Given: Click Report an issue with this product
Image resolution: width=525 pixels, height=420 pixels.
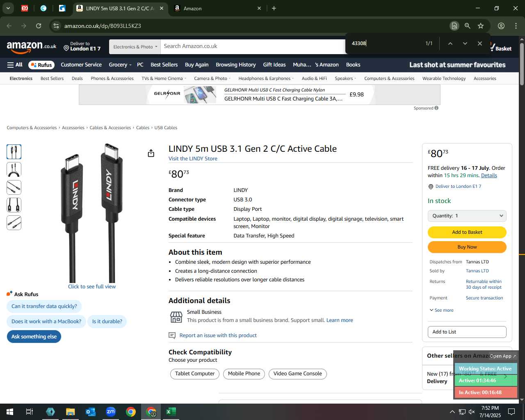Looking at the screenshot, I should [218, 336].
